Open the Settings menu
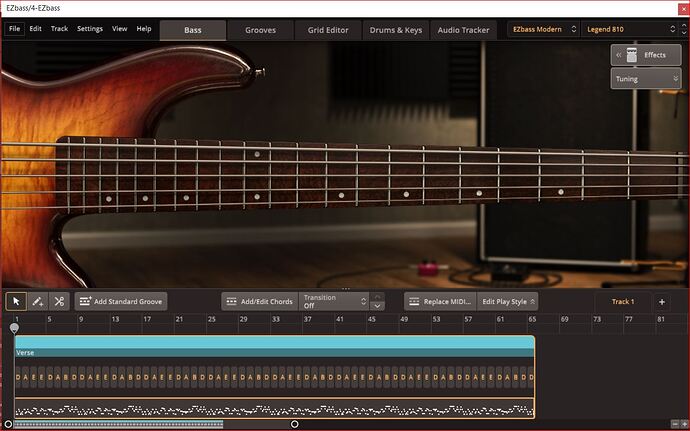 [x=90, y=29]
